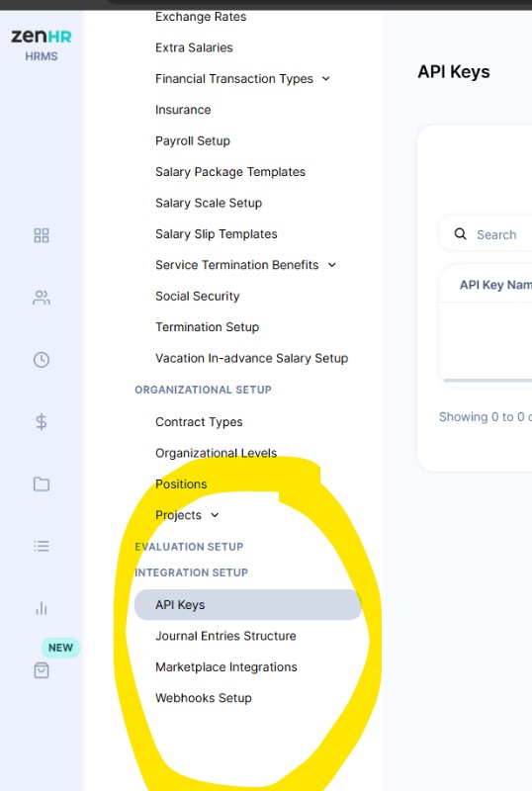Expand Service Termination Benefits submenu
Image resolution: width=532 pixels, height=791 pixels.
pyautogui.click(x=331, y=265)
